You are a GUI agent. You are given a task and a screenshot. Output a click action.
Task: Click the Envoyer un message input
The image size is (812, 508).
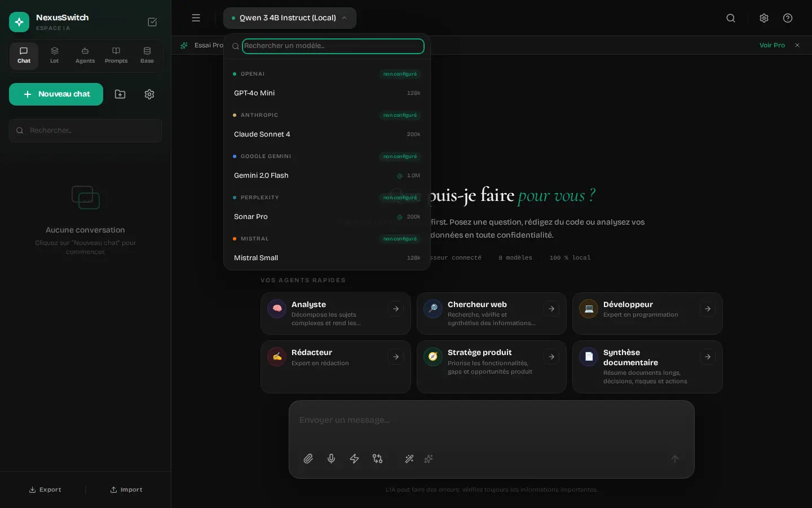tap(491, 421)
